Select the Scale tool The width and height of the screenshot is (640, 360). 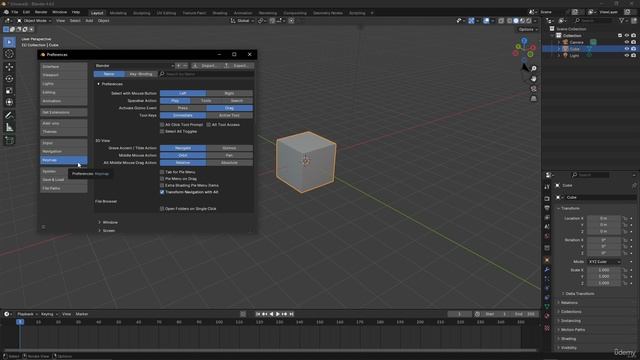click(x=9, y=91)
